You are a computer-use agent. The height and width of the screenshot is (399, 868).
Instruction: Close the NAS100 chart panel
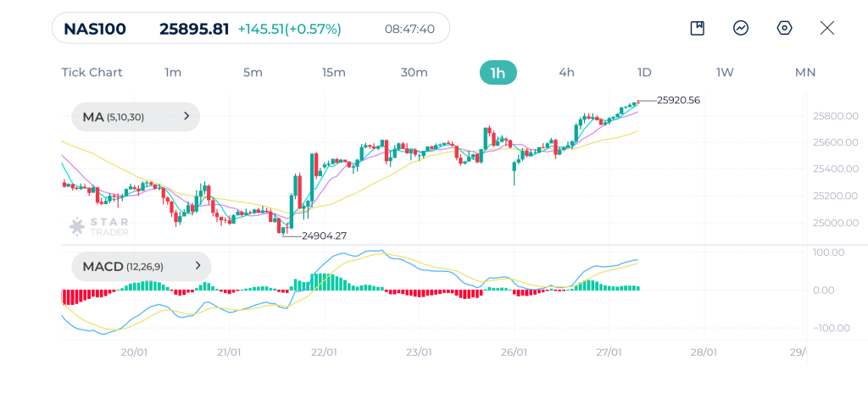[827, 28]
